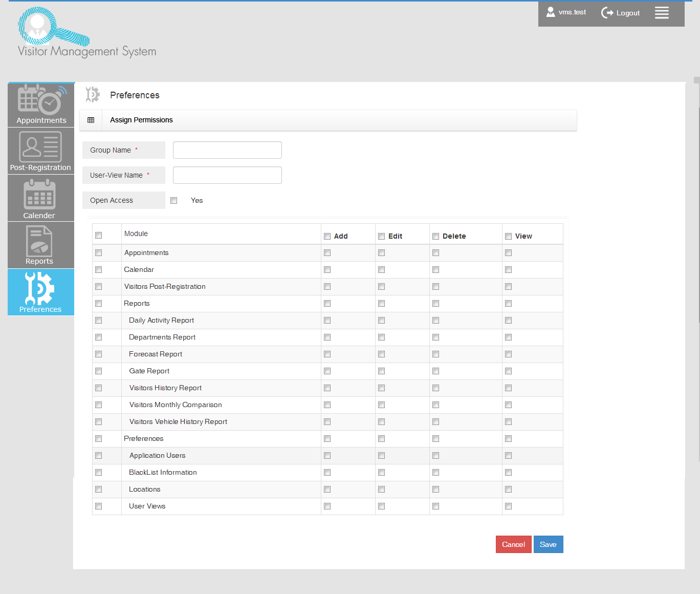Open the Reports sidebar icon
The image size is (700, 594).
pyautogui.click(x=41, y=245)
